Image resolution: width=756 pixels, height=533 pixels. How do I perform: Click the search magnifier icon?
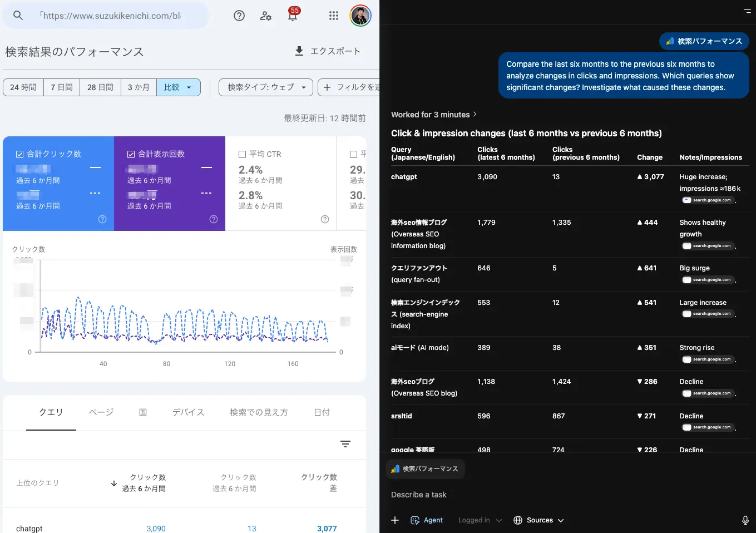coord(18,16)
